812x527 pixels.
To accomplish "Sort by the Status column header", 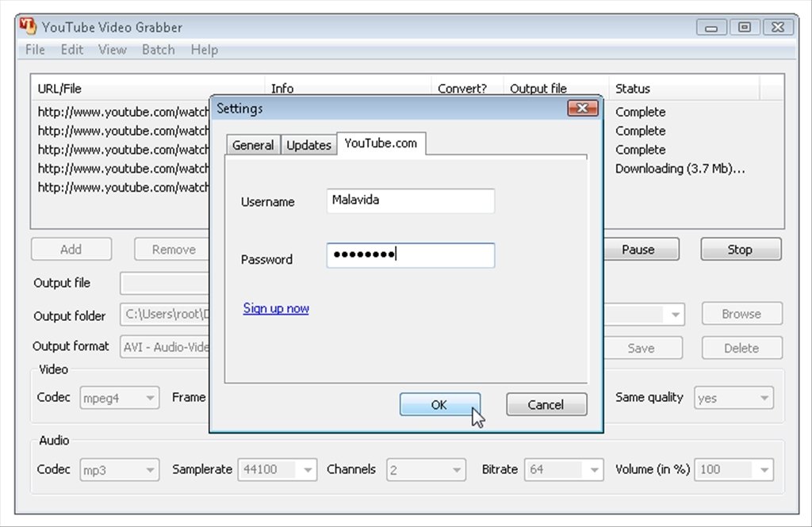I will [684, 89].
